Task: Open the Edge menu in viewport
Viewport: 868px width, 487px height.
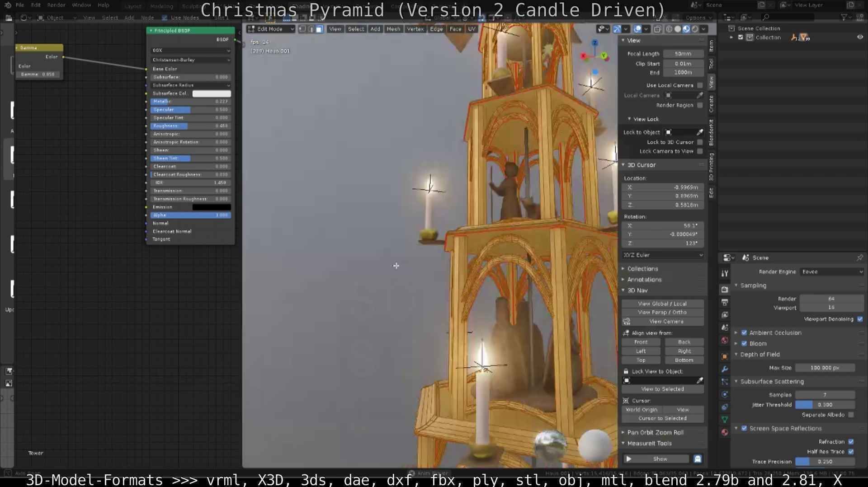Action: (436, 29)
